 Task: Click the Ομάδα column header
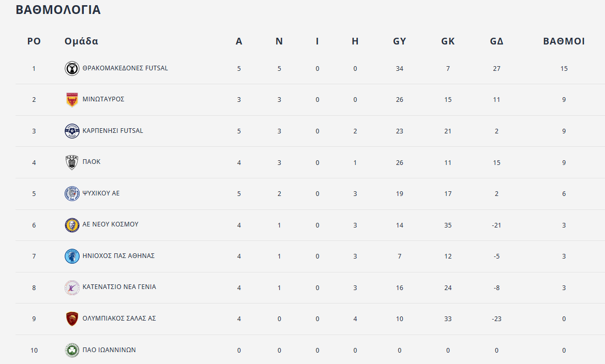[81, 41]
